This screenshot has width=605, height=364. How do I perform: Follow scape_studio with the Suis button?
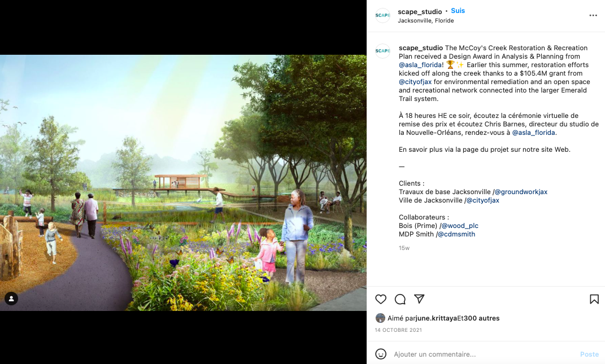(458, 11)
